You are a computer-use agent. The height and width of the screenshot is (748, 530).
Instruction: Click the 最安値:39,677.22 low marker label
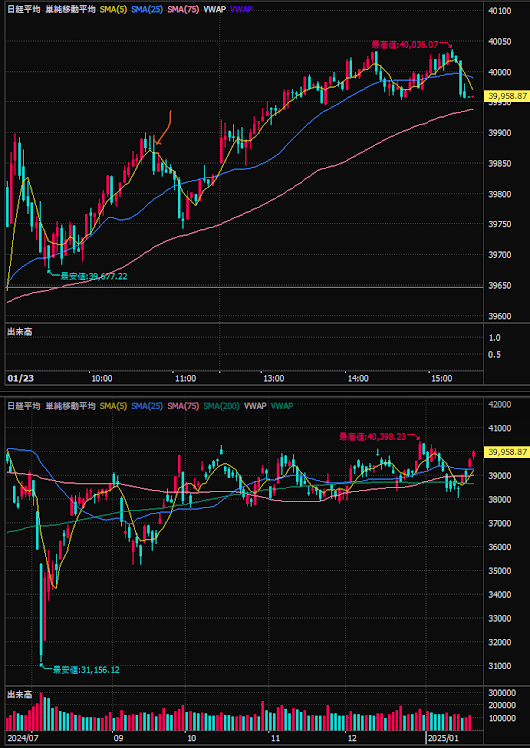[x=93, y=275]
